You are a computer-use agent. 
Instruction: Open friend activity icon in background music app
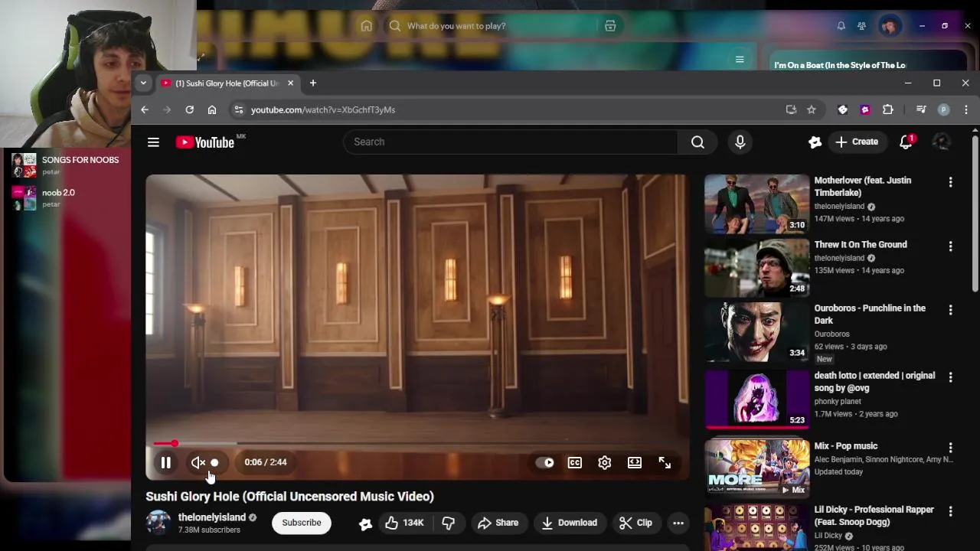click(x=861, y=26)
